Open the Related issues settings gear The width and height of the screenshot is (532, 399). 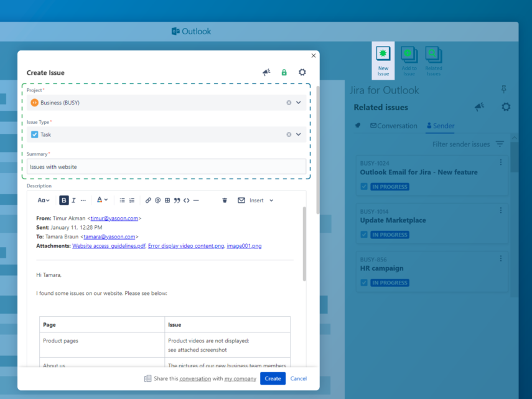pyautogui.click(x=506, y=107)
